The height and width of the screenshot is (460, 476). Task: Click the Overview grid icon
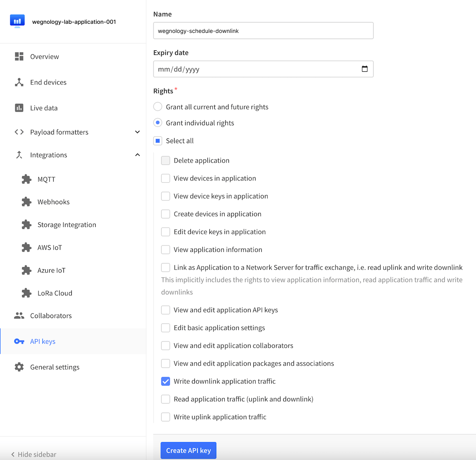coord(19,56)
